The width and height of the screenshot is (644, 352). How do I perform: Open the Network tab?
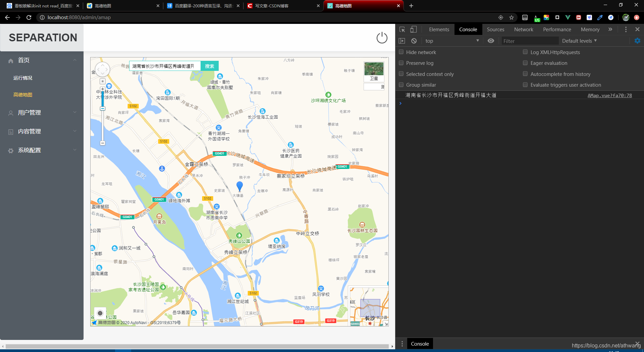pos(524,30)
